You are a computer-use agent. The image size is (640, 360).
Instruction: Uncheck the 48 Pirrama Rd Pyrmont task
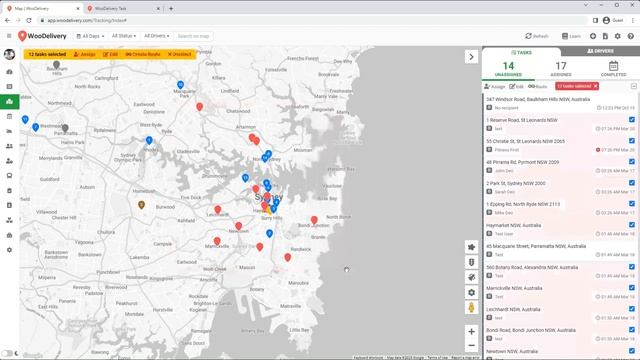[x=632, y=162]
